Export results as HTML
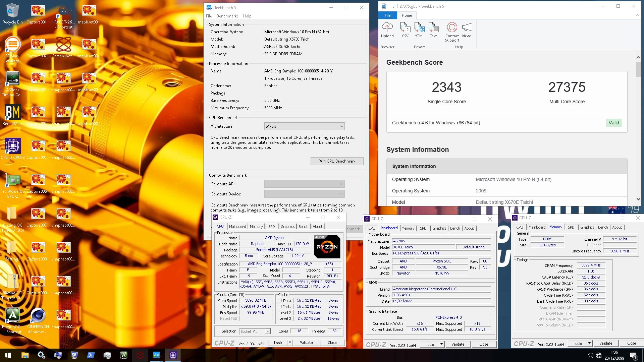This screenshot has height=362, width=644. click(x=419, y=30)
